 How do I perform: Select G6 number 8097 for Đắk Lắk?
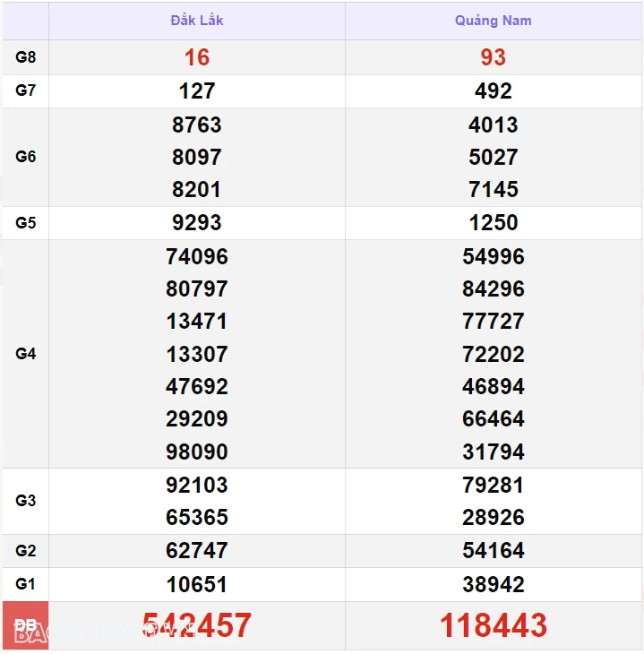(x=196, y=157)
